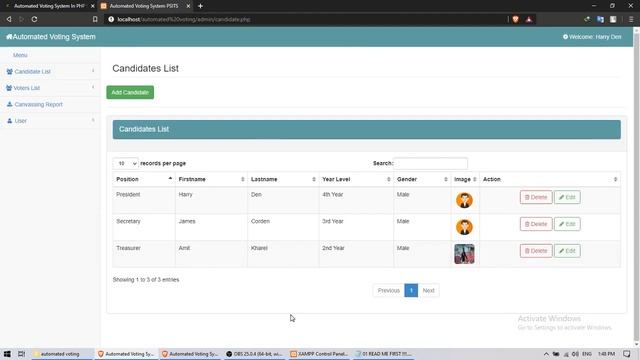
Task: Delete the Treasurer candidate Amit Kharel
Action: tap(536, 251)
